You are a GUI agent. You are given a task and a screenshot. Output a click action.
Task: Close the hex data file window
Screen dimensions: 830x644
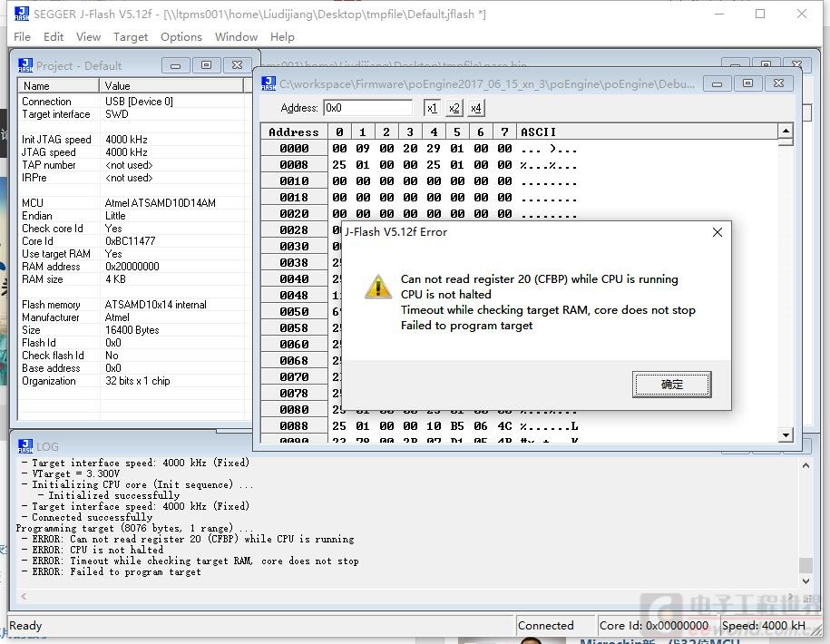(x=778, y=83)
